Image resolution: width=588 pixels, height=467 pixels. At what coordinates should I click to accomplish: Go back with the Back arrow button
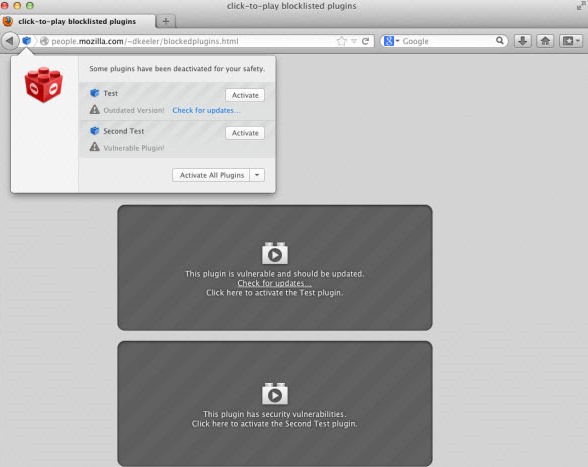[x=10, y=41]
